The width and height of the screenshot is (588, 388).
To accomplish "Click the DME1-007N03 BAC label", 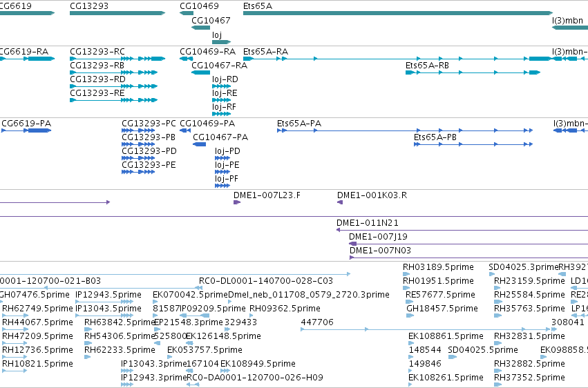I will pyautogui.click(x=380, y=250).
